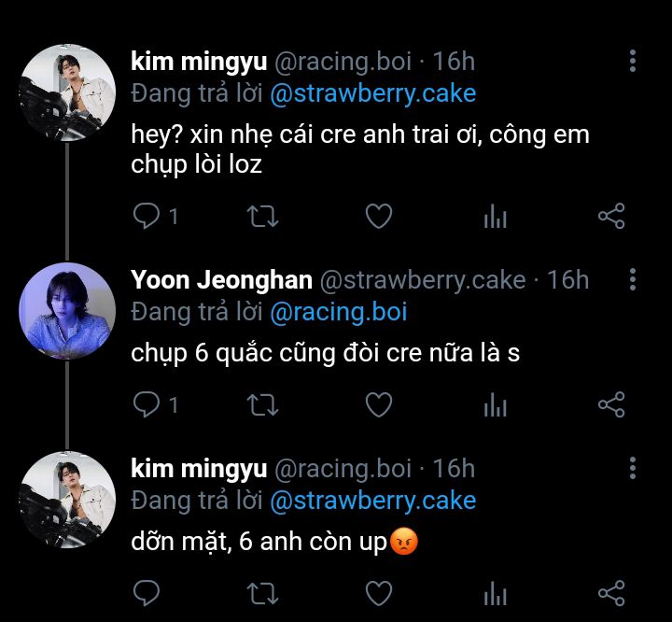Image resolution: width=672 pixels, height=622 pixels.
Task: Open more options on first tweet
Action: point(633,62)
